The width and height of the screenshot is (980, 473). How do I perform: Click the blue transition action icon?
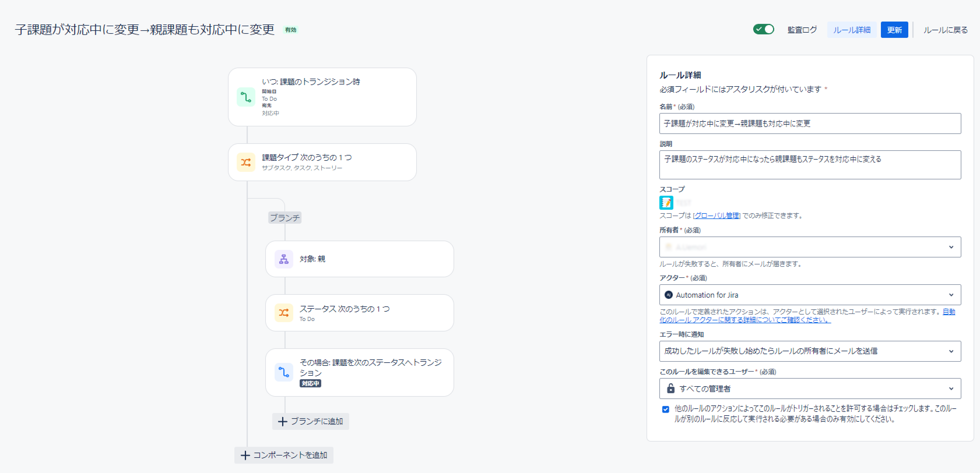coord(283,372)
